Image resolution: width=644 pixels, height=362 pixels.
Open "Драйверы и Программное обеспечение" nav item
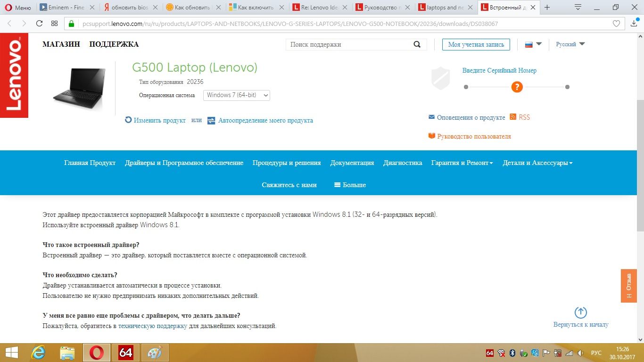[184, 163]
